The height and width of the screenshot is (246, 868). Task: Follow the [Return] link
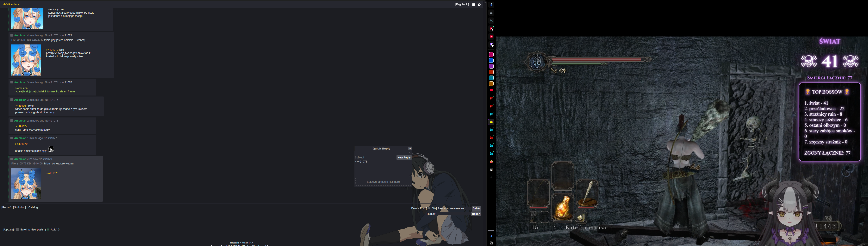[x=6, y=208]
